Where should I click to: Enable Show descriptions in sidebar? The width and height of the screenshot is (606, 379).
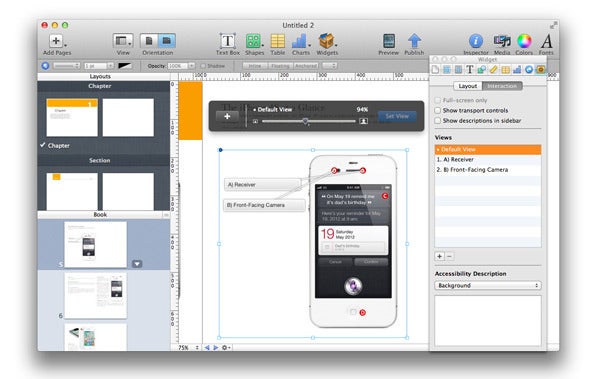437,121
